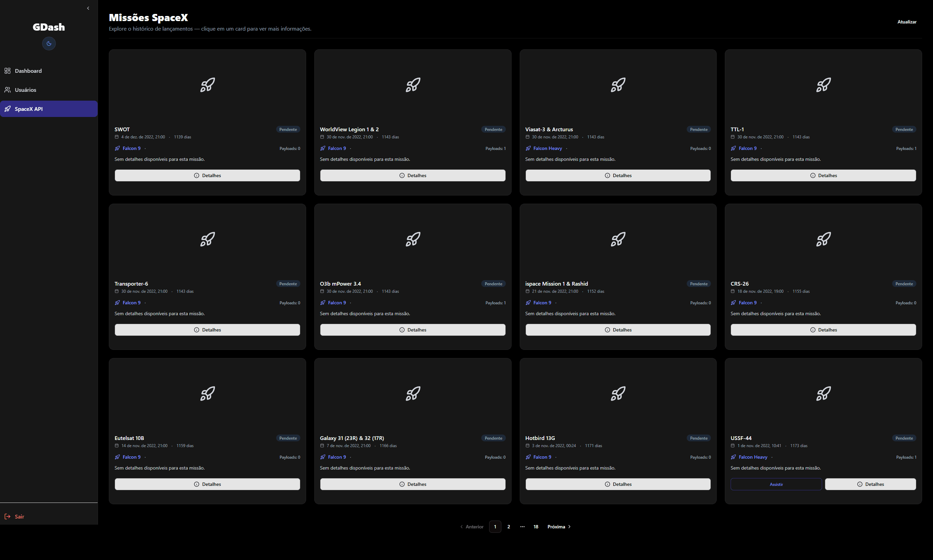Click the large rocket image on CRS-26
This screenshot has height=560, width=933.
823,239
